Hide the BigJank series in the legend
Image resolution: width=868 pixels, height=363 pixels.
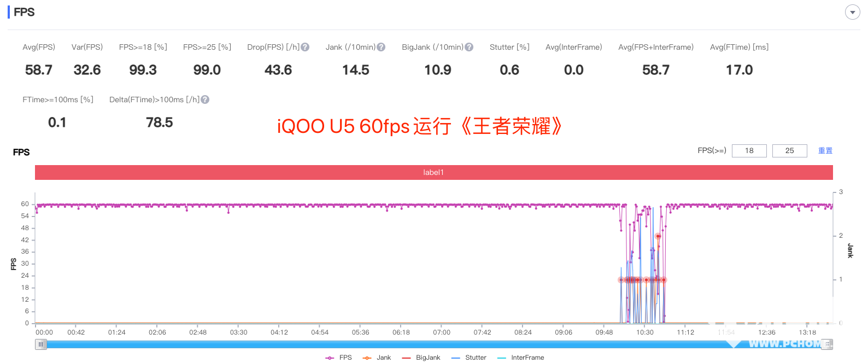421,358
